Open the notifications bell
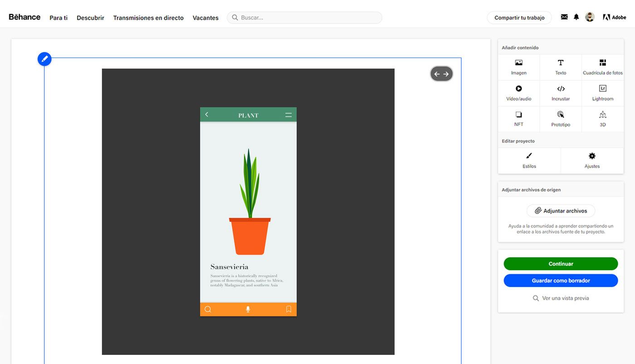The image size is (635, 364). (x=576, y=16)
